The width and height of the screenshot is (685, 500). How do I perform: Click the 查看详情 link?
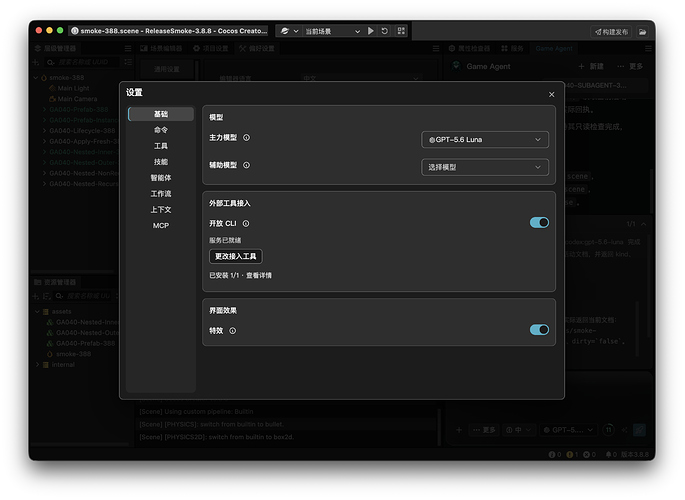[259, 276]
